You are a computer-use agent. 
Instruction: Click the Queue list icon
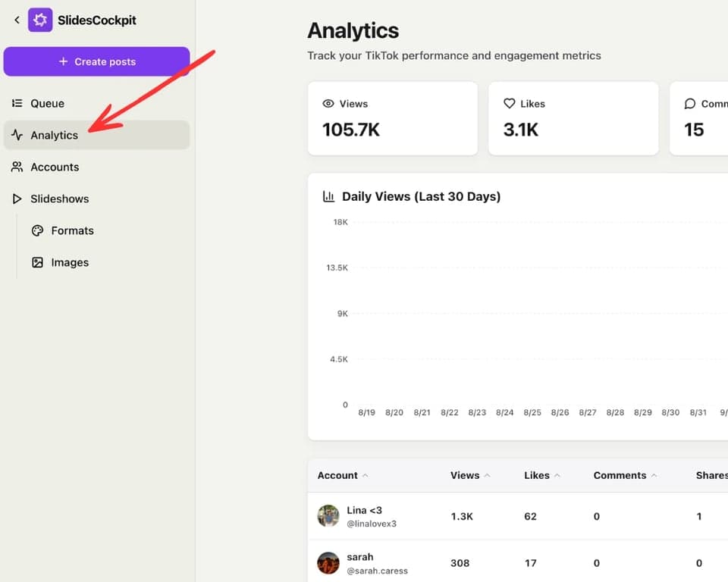point(17,103)
